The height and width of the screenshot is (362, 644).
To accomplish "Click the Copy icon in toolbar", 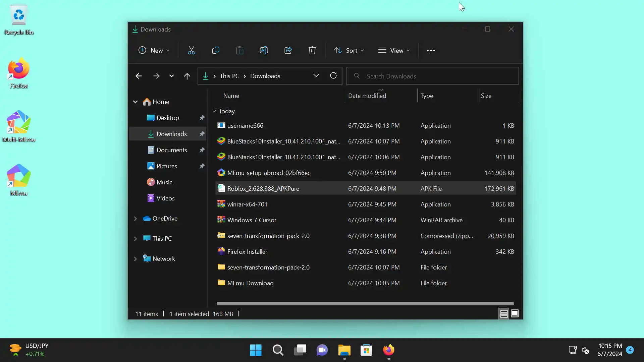I will coord(215,50).
